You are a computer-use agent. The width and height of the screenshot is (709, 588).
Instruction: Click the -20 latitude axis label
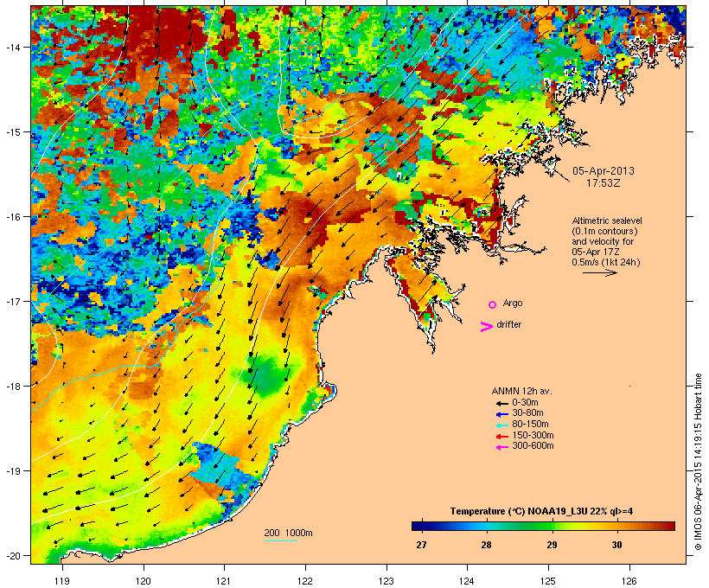tap(13, 555)
